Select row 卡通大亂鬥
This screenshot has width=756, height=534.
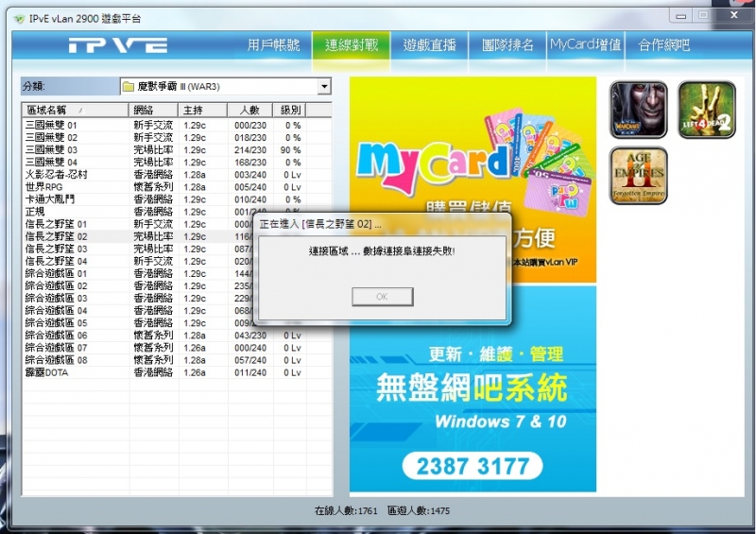click(177, 199)
